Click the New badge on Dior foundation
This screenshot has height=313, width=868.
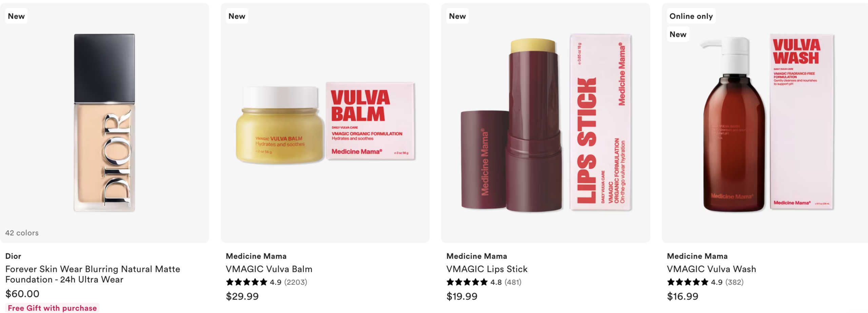16,16
